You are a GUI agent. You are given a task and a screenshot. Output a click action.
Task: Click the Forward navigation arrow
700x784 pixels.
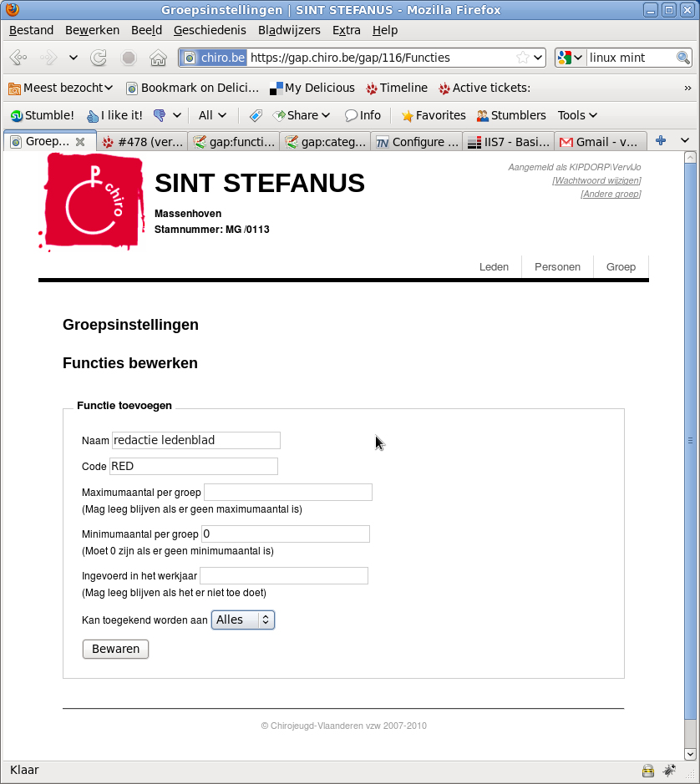click(x=48, y=58)
